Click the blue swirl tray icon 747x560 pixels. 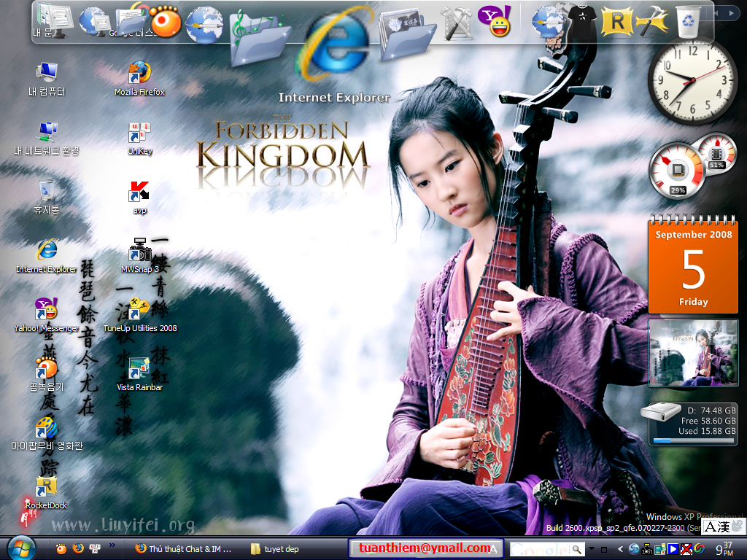coord(634,549)
